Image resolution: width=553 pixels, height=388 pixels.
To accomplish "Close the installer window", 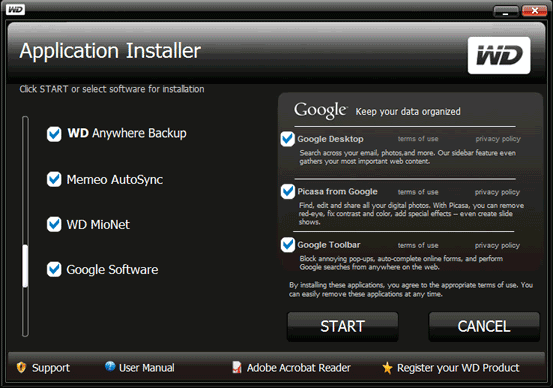I will point(534,11).
